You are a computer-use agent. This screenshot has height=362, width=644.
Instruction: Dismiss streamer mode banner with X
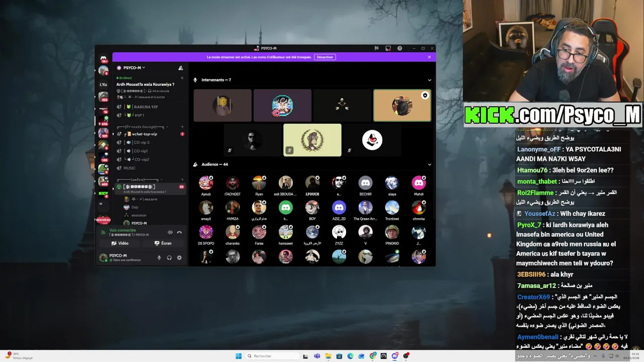pyautogui.click(x=429, y=57)
